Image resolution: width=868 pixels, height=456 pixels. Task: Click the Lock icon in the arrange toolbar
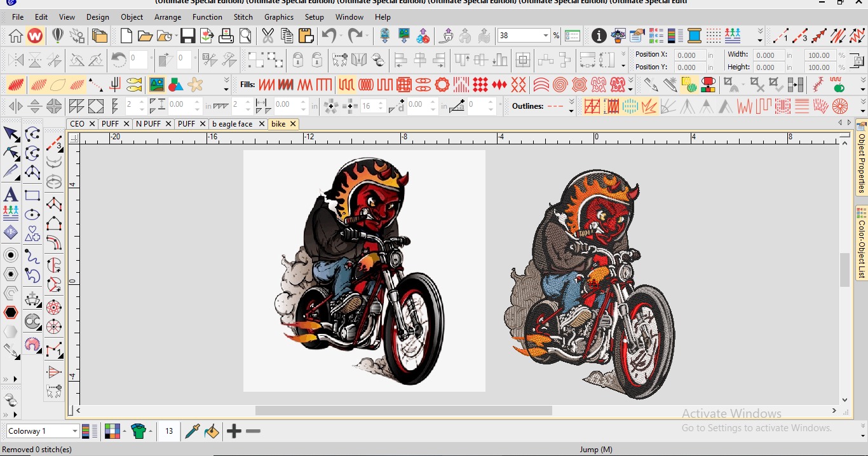pyautogui.click(x=297, y=60)
